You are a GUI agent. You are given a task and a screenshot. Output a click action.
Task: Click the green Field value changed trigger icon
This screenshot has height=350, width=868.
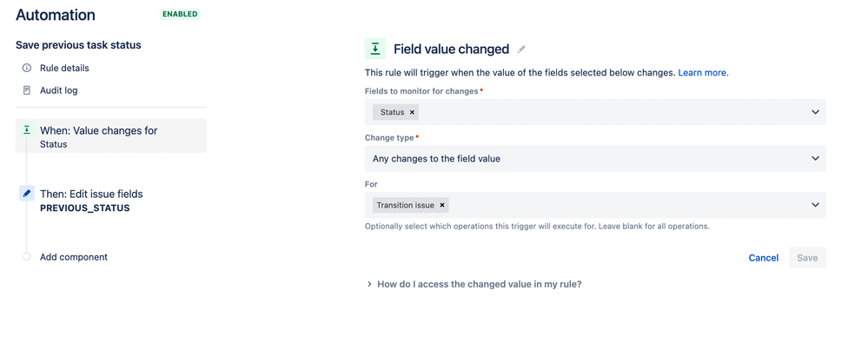(375, 50)
